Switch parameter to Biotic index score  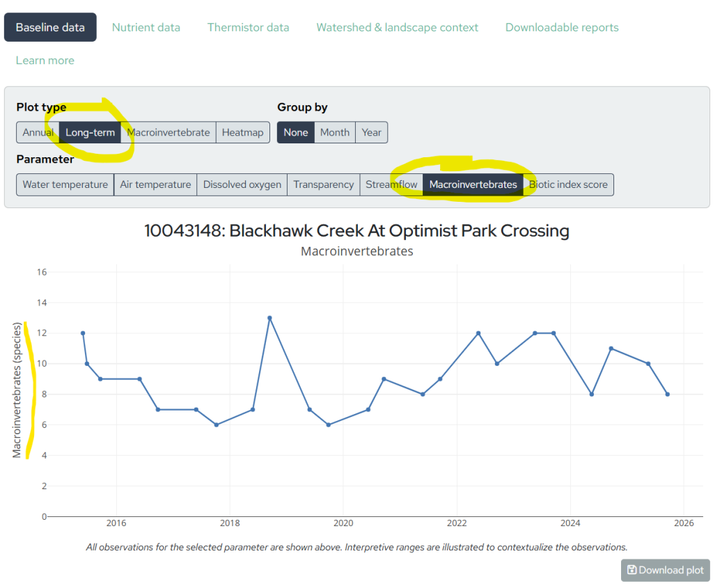tap(568, 184)
